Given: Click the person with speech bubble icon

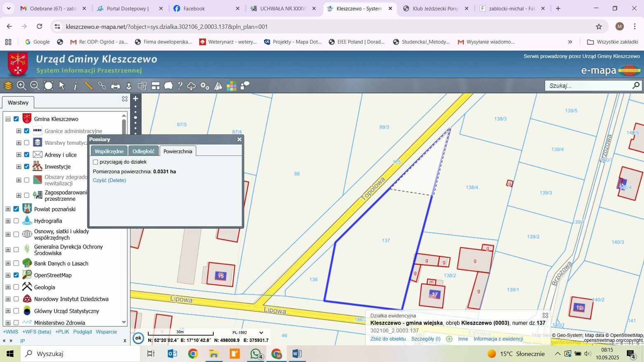Looking at the screenshot, I should 245,86.
